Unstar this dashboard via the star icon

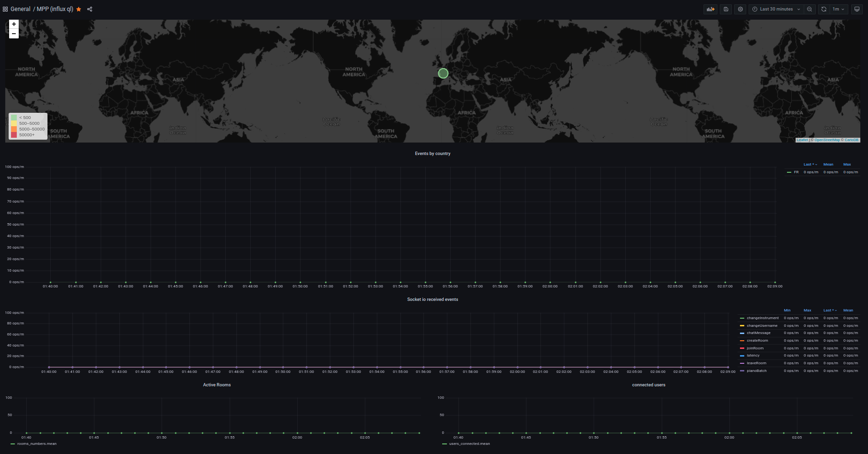pyautogui.click(x=79, y=9)
